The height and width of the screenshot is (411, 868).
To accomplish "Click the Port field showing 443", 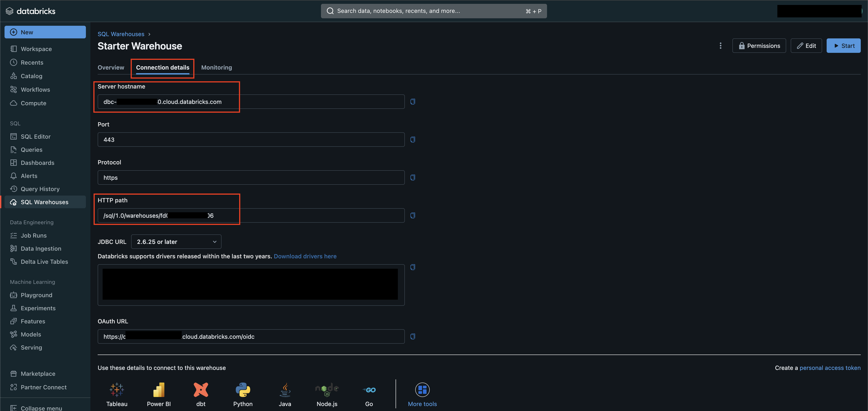I will coord(251,140).
